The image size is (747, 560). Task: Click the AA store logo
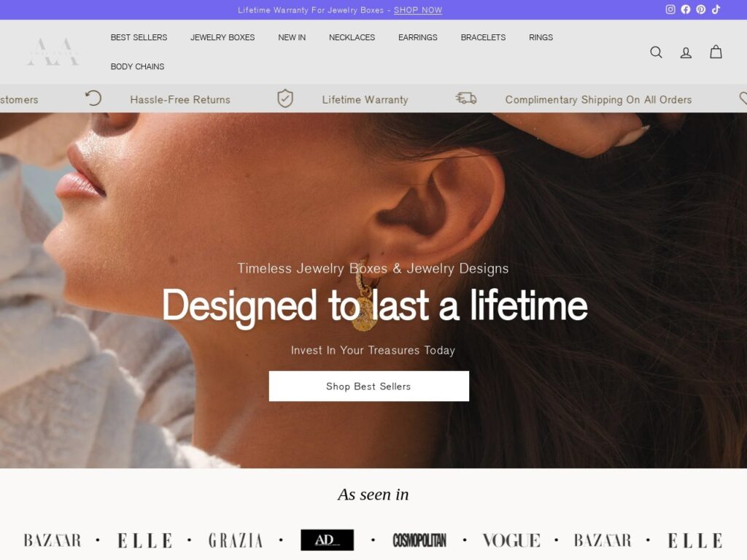coord(53,52)
